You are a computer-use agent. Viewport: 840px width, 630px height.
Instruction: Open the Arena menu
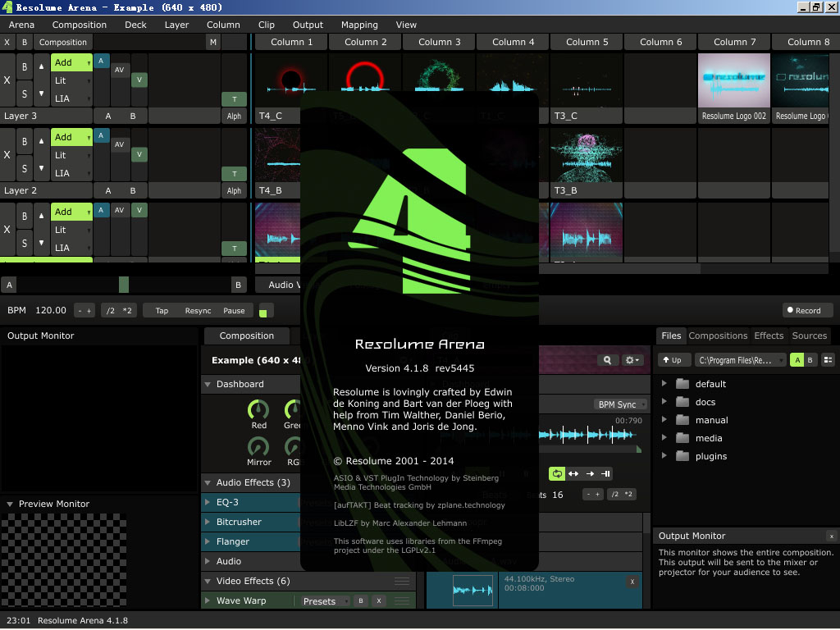tap(21, 25)
